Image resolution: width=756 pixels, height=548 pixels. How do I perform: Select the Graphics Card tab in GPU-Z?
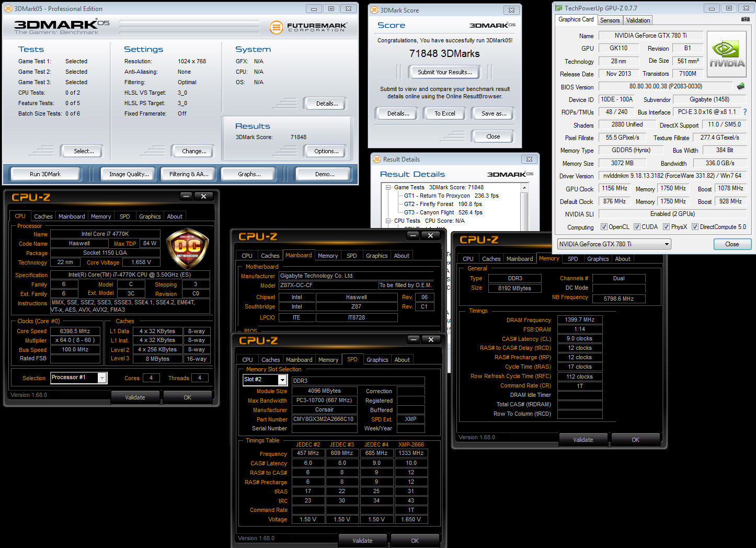coord(576,19)
